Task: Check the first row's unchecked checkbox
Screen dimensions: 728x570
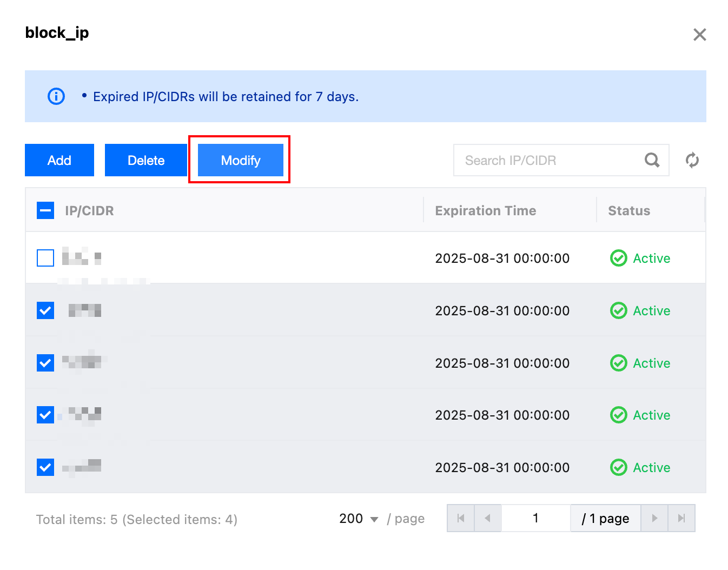Action: tap(45, 258)
